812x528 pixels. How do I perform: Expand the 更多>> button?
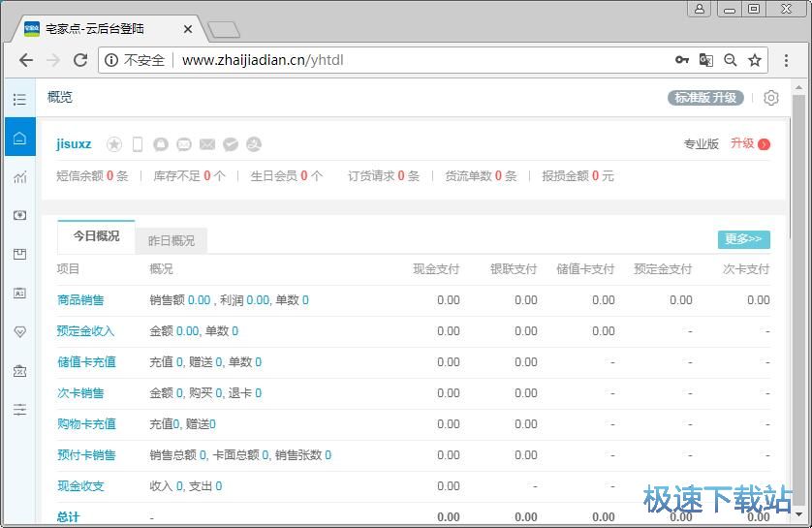point(743,238)
